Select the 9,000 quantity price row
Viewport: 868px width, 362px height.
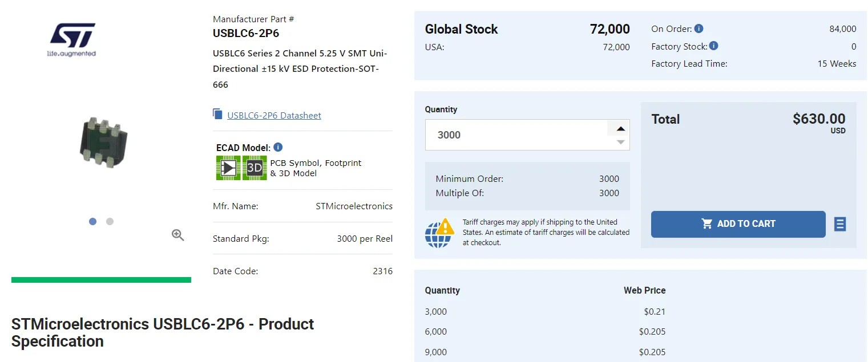[545, 352]
